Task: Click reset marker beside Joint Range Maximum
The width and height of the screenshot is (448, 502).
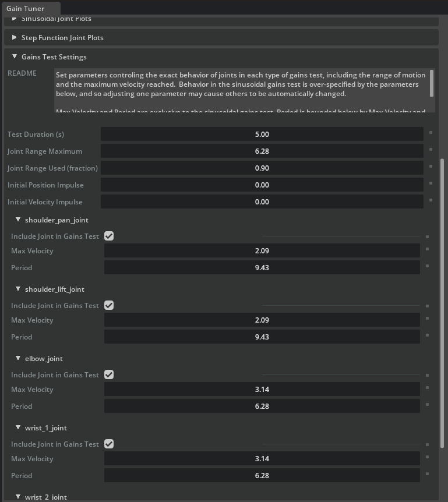Action: [x=431, y=150]
